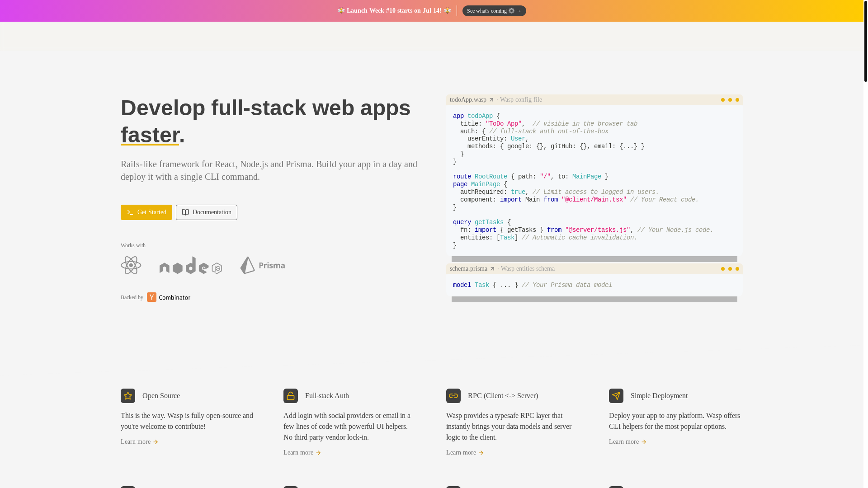Viewport: 868px width, 488px height.
Task: Open the Get Started button
Action: coord(146,212)
